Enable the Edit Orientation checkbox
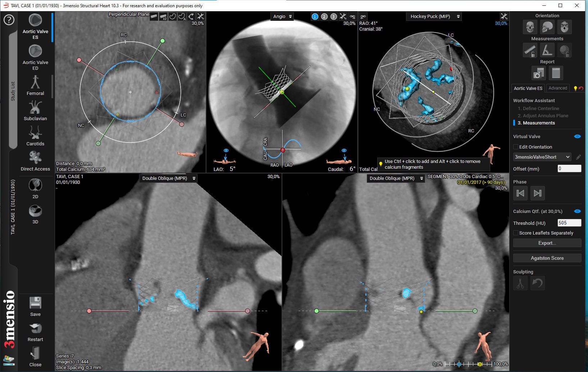Screen dimensions: 588x372 pos(516,147)
